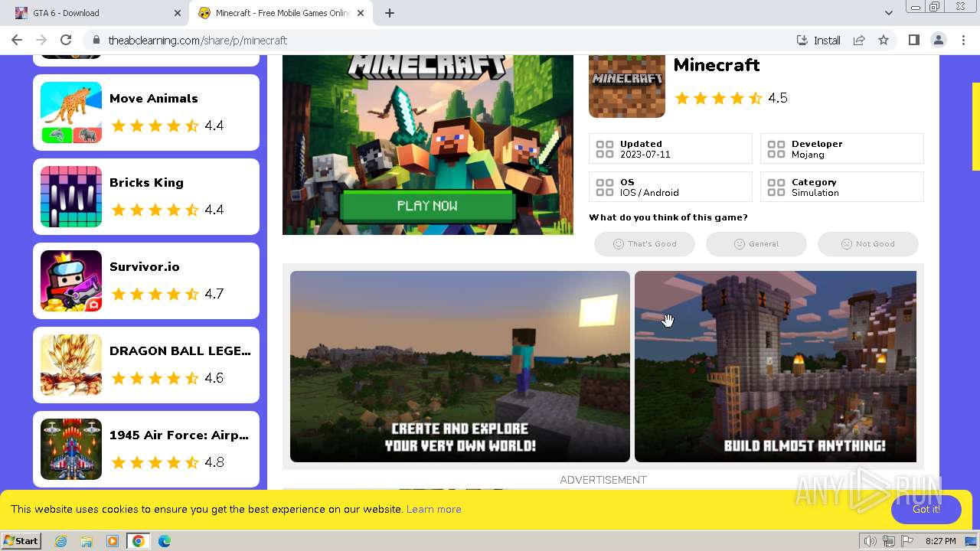Click the Survivor.io title
The height and width of the screenshot is (551, 980).
(144, 266)
